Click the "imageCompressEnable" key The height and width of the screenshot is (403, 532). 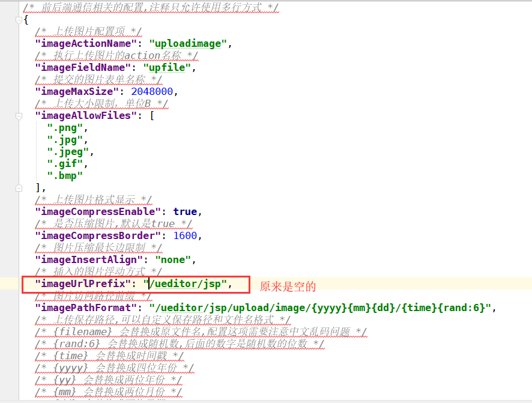tap(98, 211)
